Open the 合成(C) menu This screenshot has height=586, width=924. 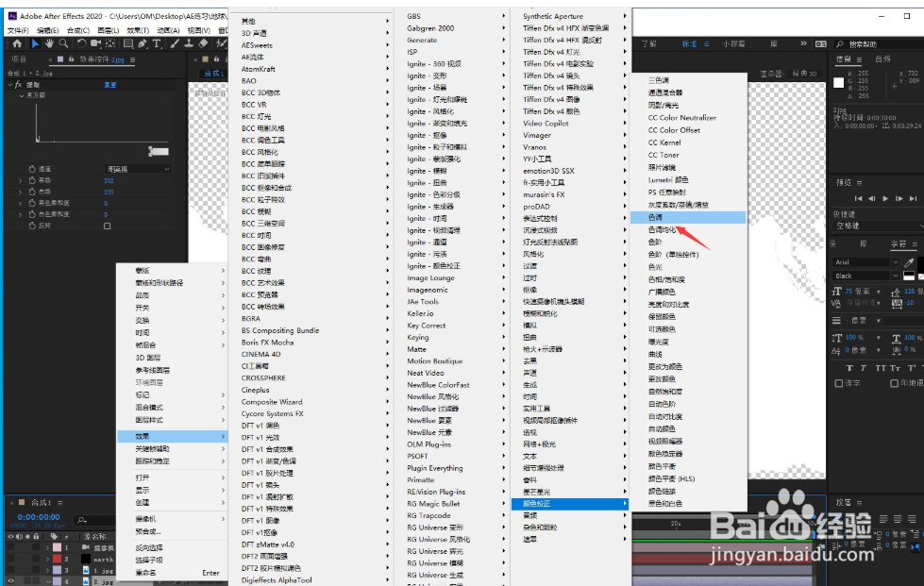click(78, 30)
